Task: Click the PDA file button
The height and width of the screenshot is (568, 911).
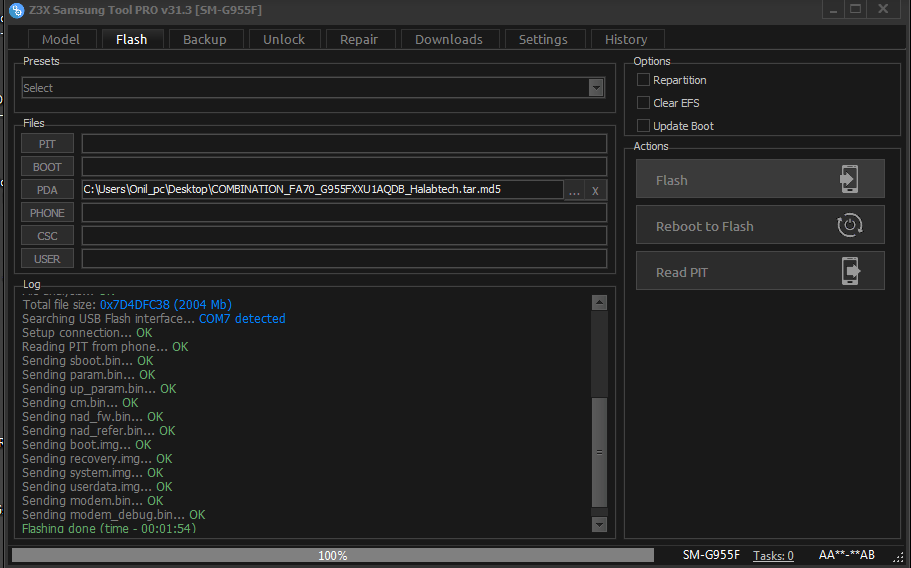Action: (x=47, y=190)
